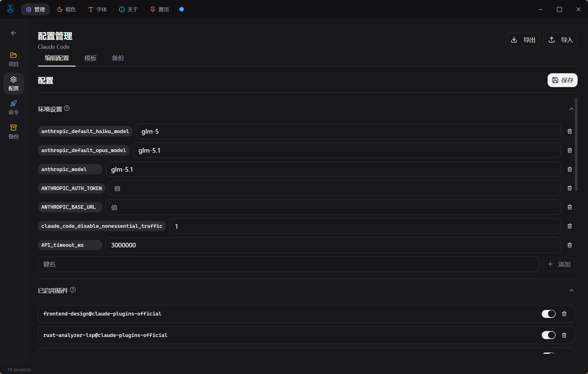Open the 字体 font settings
Screen dimensions: 588x374
coord(98,10)
